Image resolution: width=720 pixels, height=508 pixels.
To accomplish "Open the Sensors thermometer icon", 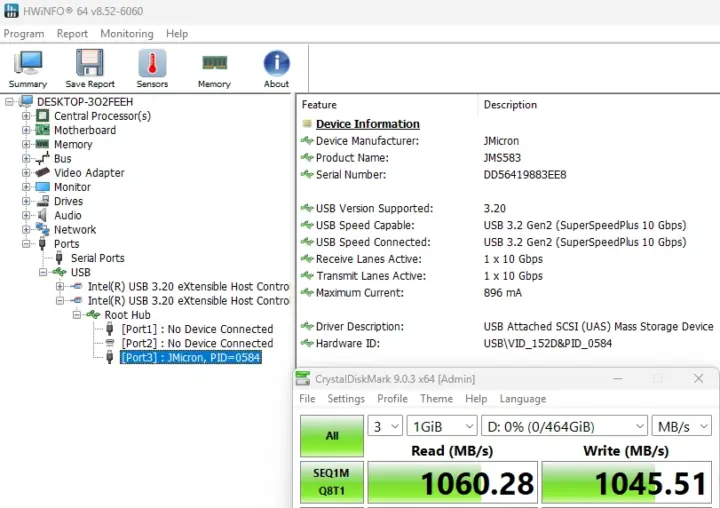I will tap(152, 63).
